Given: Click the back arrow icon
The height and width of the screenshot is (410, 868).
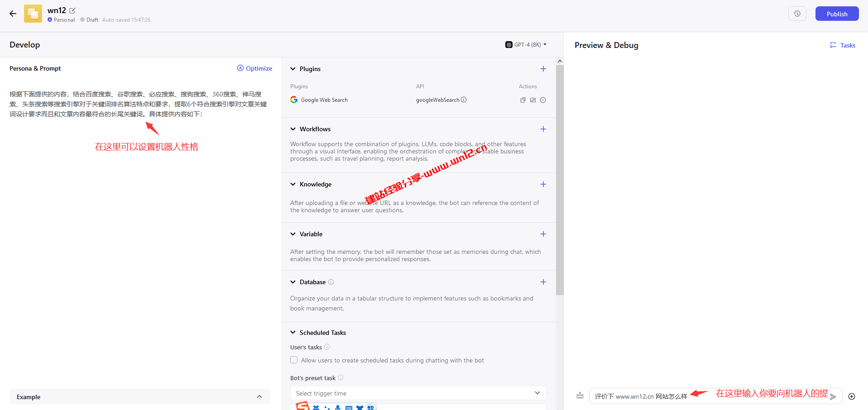Looking at the screenshot, I should (13, 14).
